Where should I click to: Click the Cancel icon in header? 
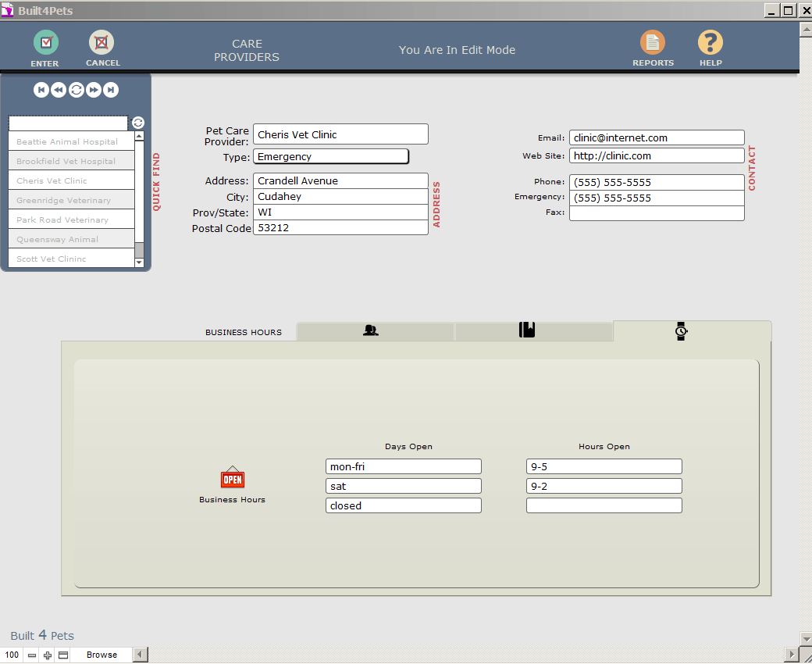[x=101, y=43]
